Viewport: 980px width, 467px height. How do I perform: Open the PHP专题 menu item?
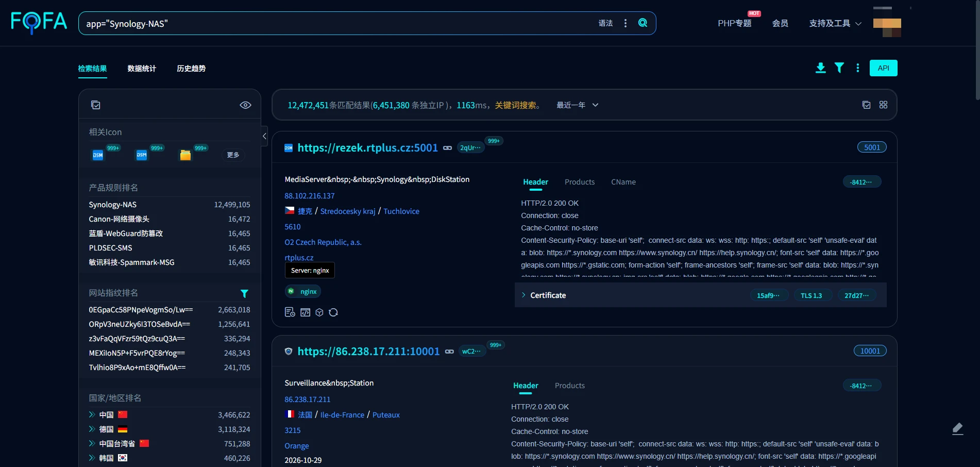tap(735, 23)
